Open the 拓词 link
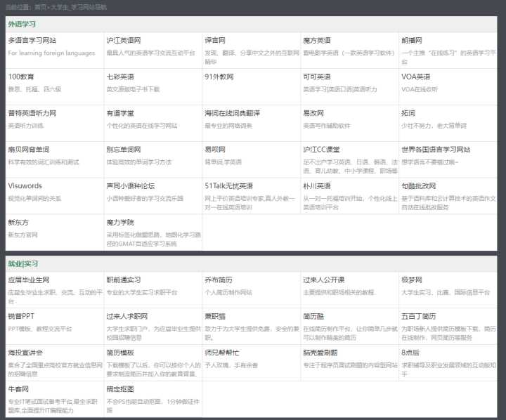Screen dimensions: 506x420 point(408,113)
